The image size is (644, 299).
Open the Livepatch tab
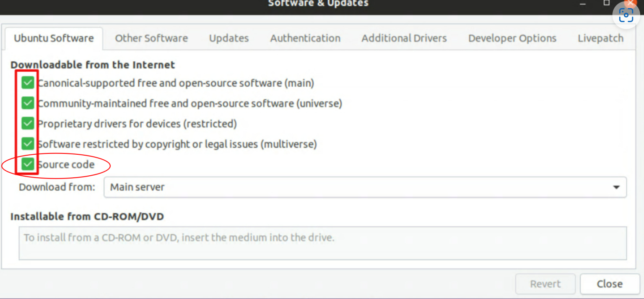(x=600, y=38)
